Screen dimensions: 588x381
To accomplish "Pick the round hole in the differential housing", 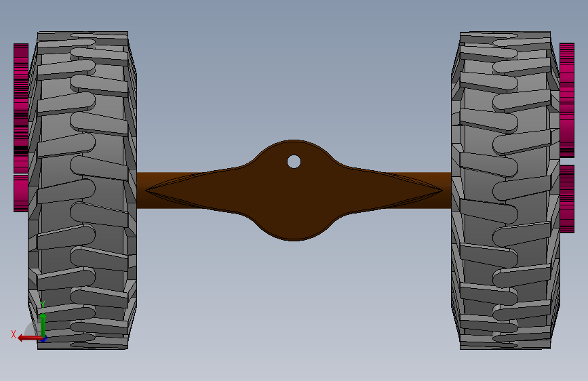I will pyautogui.click(x=294, y=162).
